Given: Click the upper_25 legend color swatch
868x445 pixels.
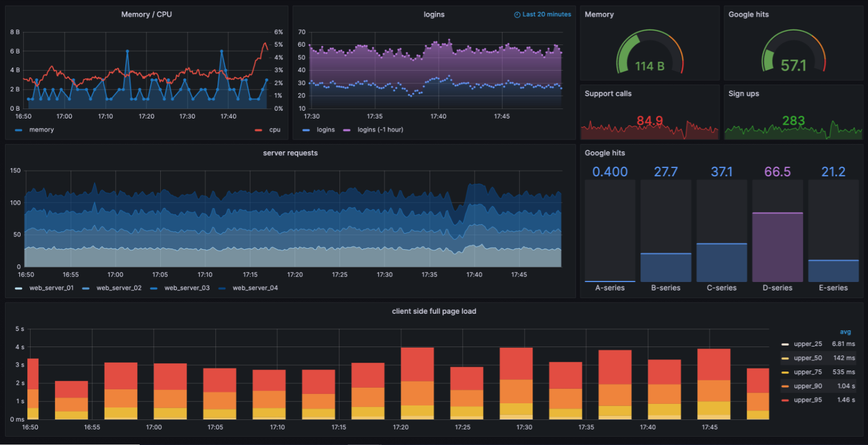Looking at the screenshot, I should pos(785,344).
